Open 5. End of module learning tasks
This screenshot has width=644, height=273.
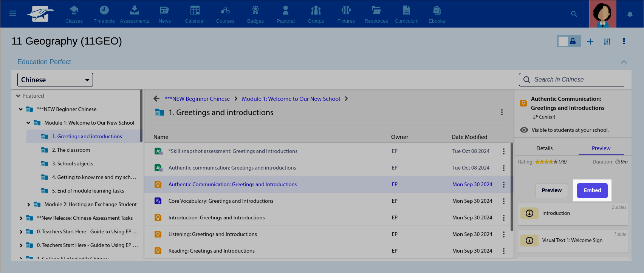click(x=88, y=191)
